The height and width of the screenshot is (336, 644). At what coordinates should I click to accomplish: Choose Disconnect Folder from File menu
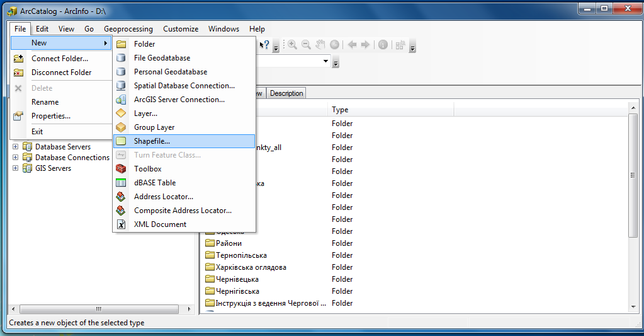point(61,72)
